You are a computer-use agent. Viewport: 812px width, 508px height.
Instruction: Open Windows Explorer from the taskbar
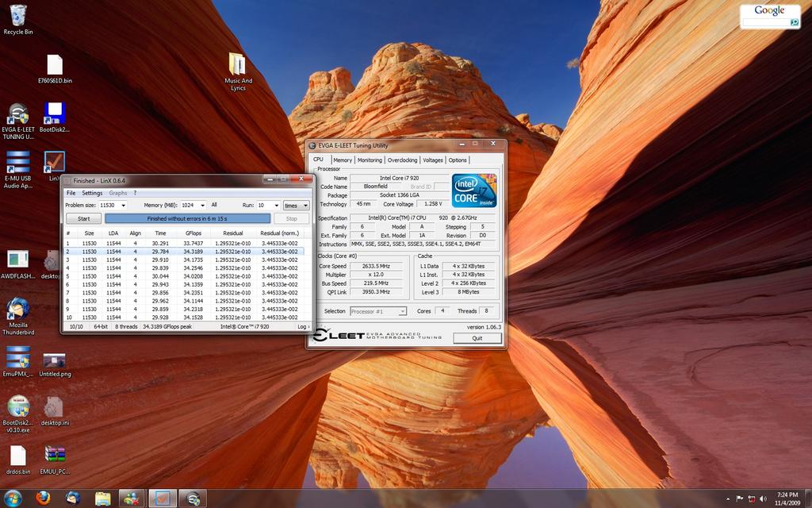(x=102, y=498)
